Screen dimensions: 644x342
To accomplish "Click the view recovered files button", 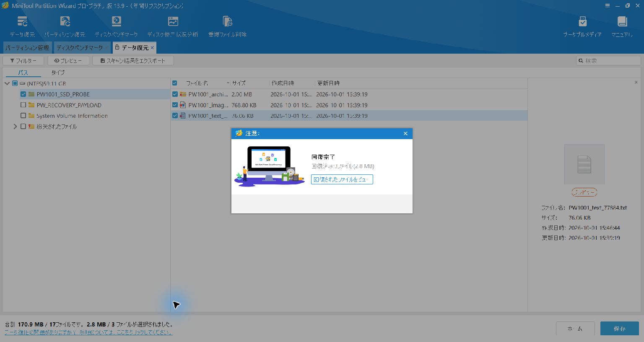I will 342,179.
